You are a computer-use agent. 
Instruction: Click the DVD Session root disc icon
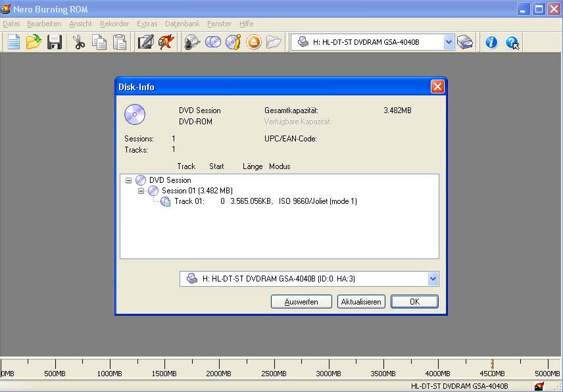click(140, 180)
